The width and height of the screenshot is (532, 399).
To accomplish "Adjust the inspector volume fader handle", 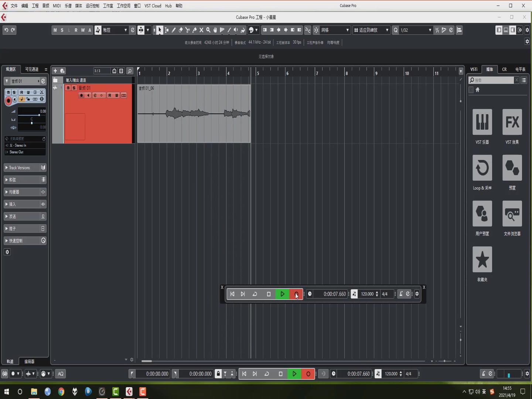I will (x=39, y=115).
